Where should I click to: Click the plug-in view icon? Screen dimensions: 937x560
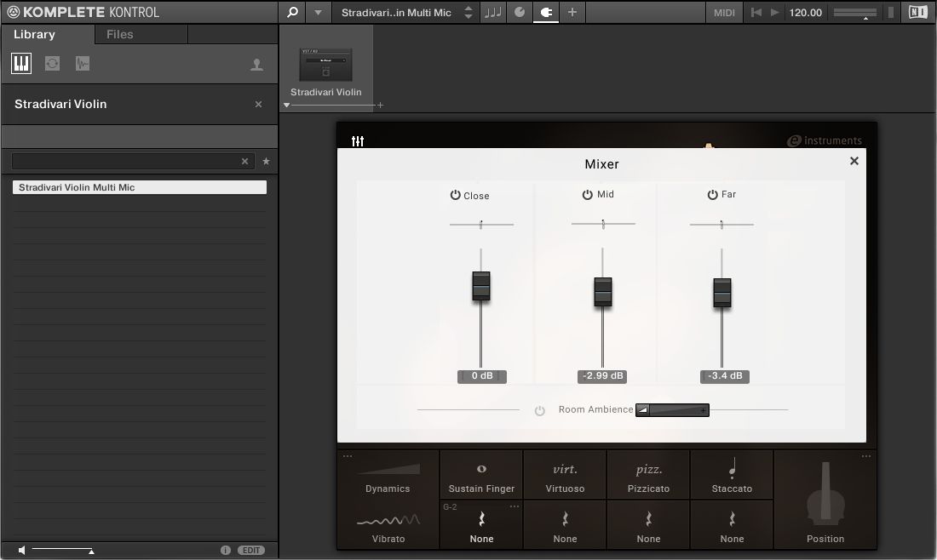(x=545, y=13)
